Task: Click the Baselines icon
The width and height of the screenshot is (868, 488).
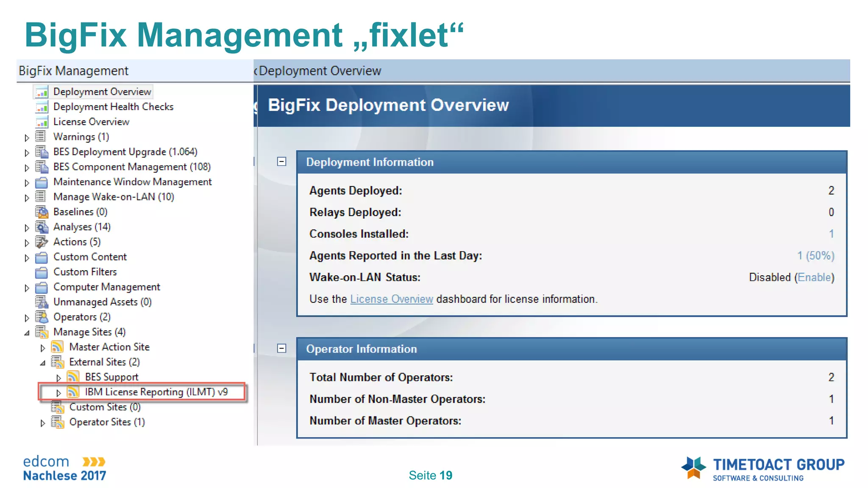Action: tap(42, 212)
